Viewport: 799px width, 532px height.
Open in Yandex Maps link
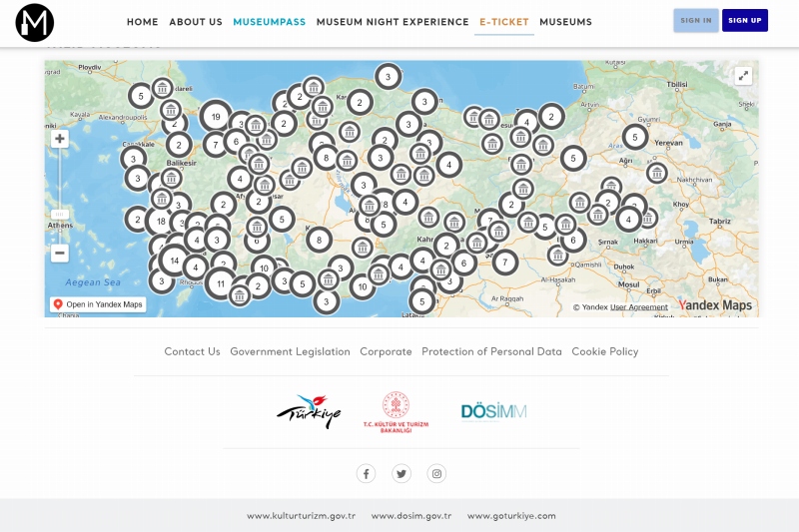pos(98,304)
